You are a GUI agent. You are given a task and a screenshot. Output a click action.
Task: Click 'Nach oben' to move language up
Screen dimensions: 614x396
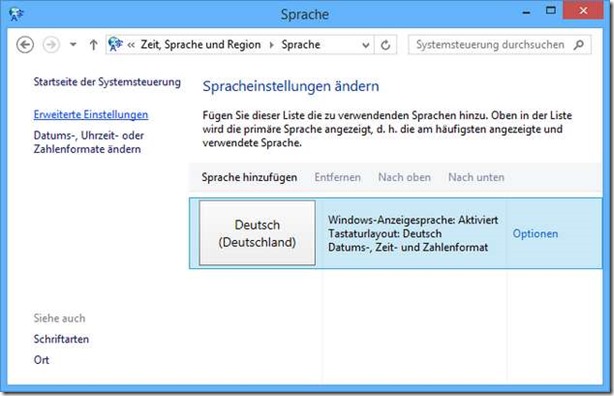point(405,177)
